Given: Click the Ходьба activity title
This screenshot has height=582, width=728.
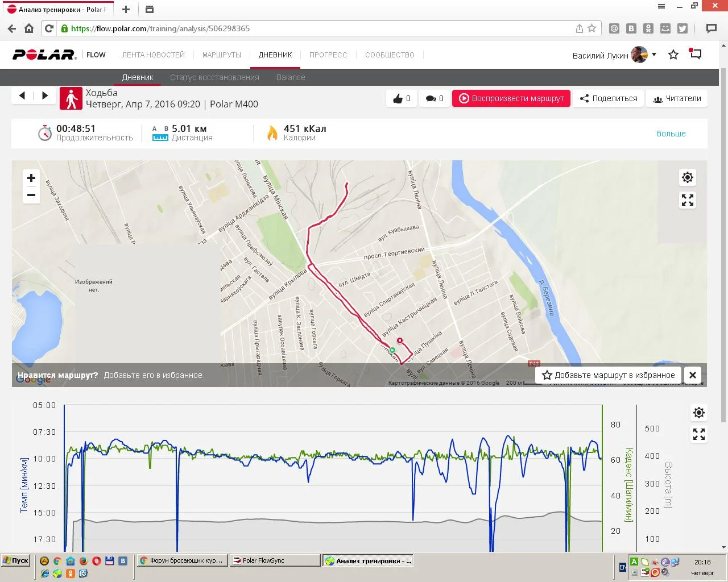Looking at the screenshot, I should (102, 93).
